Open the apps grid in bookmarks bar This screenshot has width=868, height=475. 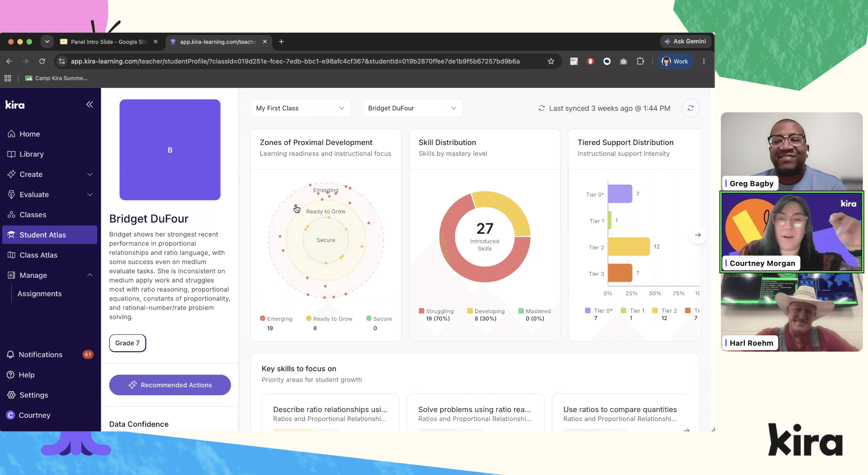(7, 78)
